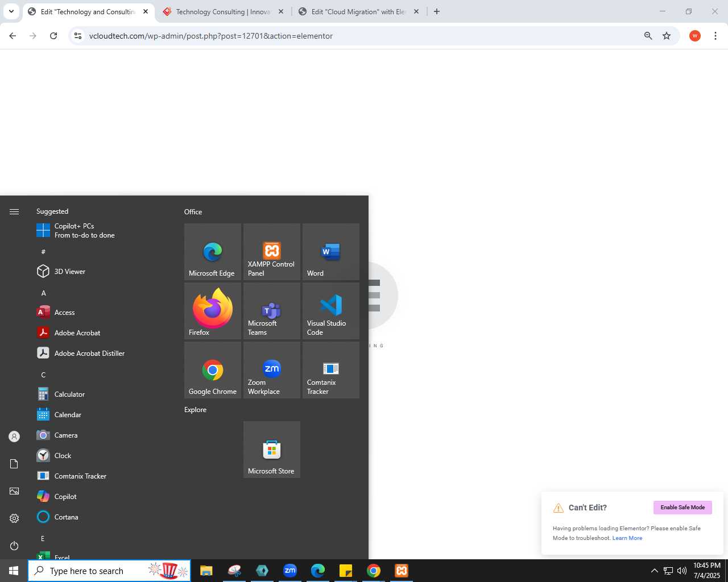
Task: Open Calendar app entry
Action: coord(102,415)
